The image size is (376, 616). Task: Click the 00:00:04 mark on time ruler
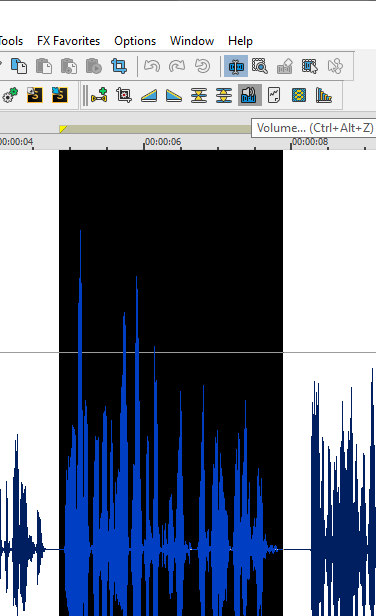pos(16,141)
